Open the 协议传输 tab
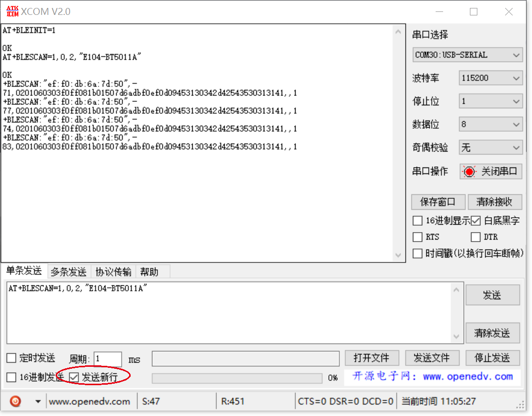532x416 pixels. coord(113,271)
